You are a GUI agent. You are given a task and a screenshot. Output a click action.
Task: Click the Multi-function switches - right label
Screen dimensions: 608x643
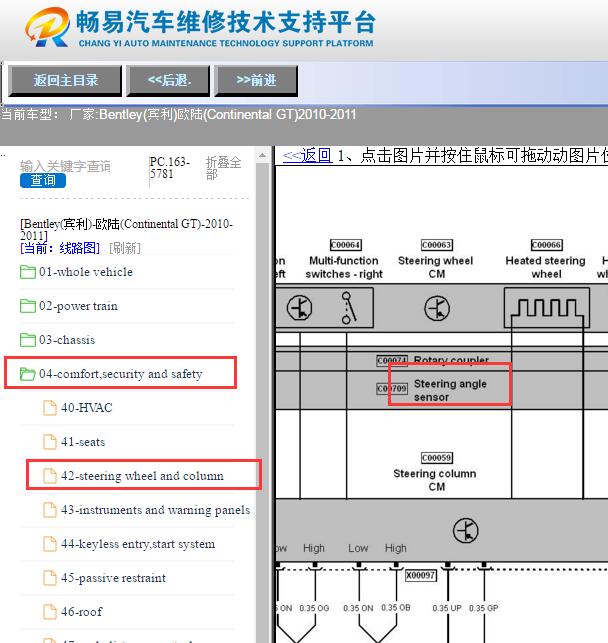pyautogui.click(x=344, y=267)
